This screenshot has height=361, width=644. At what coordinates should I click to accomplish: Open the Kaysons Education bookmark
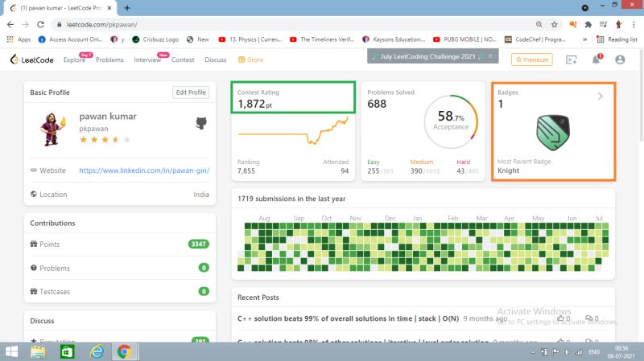pos(394,39)
